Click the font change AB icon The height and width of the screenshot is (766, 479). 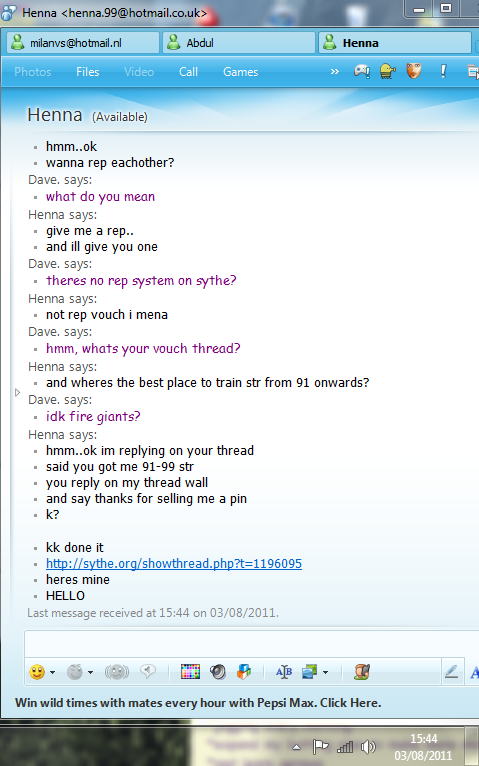pyautogui.click(x=284, y=672)
